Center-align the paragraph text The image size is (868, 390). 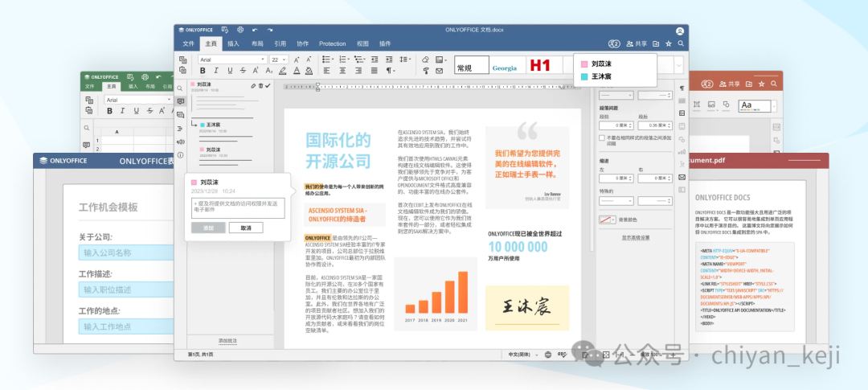[x=341, y=71]
